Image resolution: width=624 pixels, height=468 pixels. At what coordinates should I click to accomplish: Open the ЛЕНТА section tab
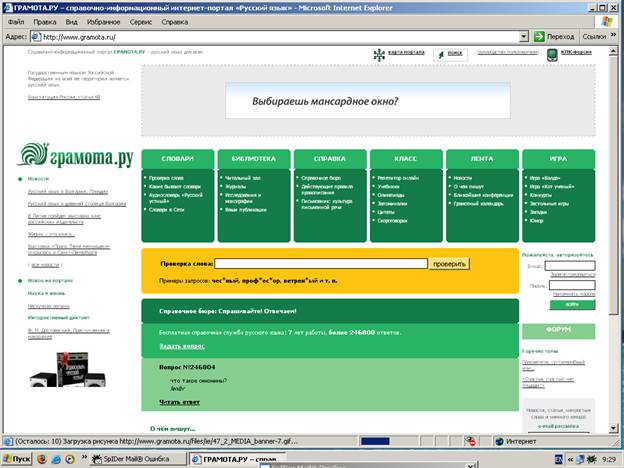pos(482,159)
